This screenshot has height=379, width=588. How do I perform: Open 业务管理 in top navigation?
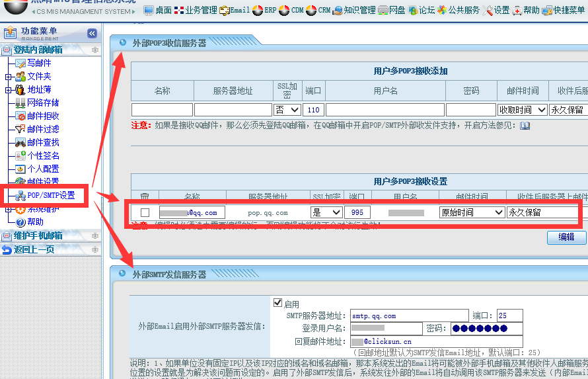pyautogui.click(x=196, y=10)
